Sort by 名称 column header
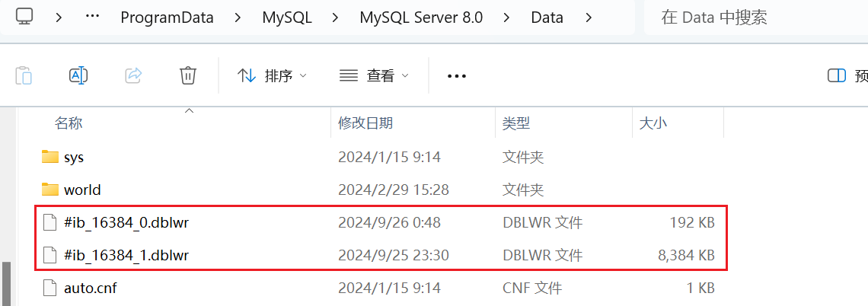868x306 pixels. coord(69,123)
